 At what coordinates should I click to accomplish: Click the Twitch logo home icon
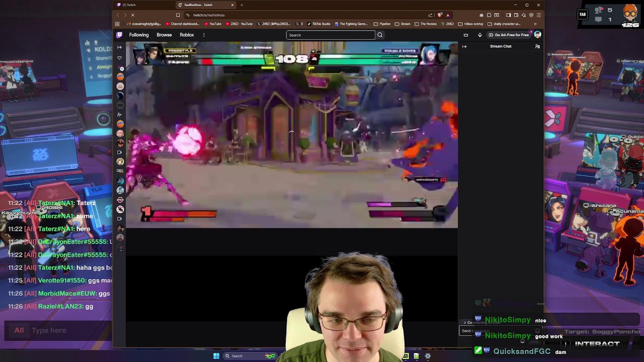point(119,35)
